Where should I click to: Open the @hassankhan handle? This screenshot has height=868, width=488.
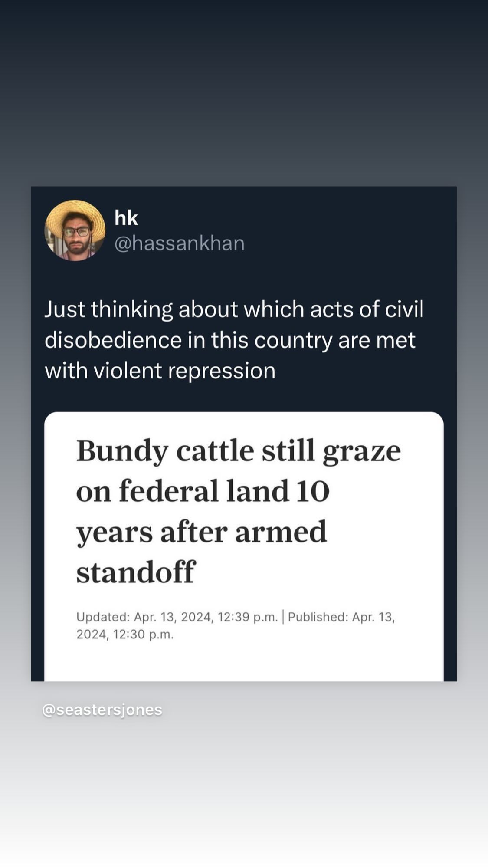coord(179,243)
